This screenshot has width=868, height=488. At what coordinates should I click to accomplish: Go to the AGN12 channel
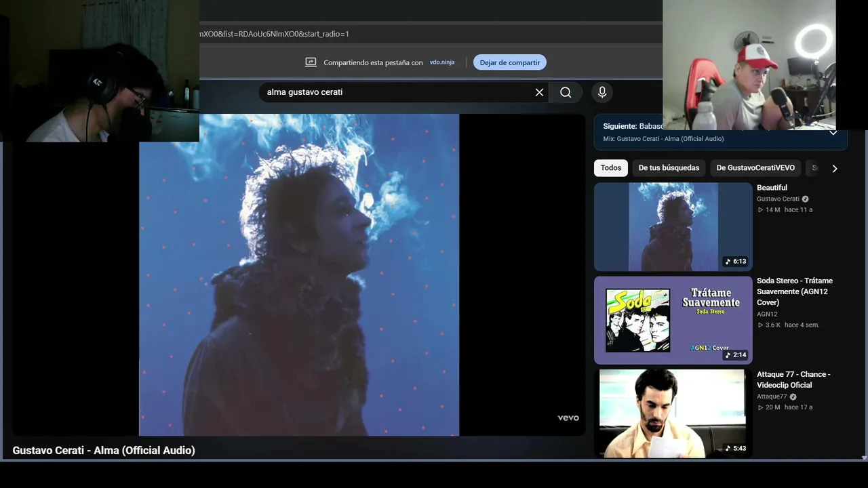pyautogui.click(x=767, y=314)
